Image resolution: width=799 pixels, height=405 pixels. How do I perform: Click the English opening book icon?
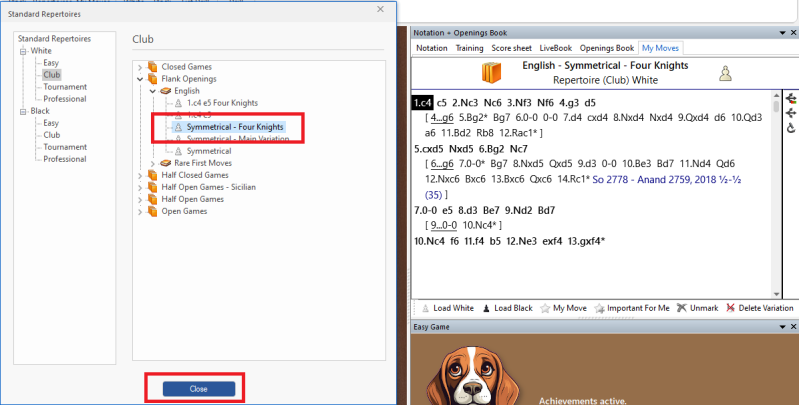166,91
